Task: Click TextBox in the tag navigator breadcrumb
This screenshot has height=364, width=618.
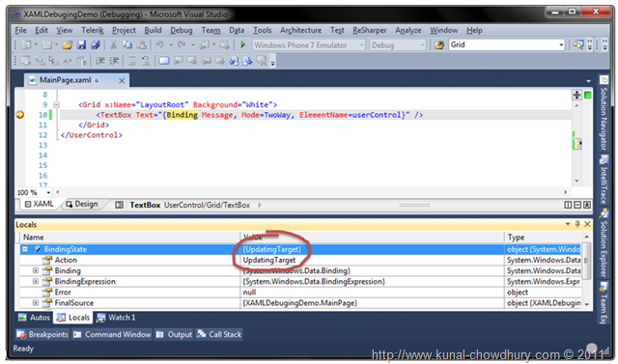Action: coord(145,205)
